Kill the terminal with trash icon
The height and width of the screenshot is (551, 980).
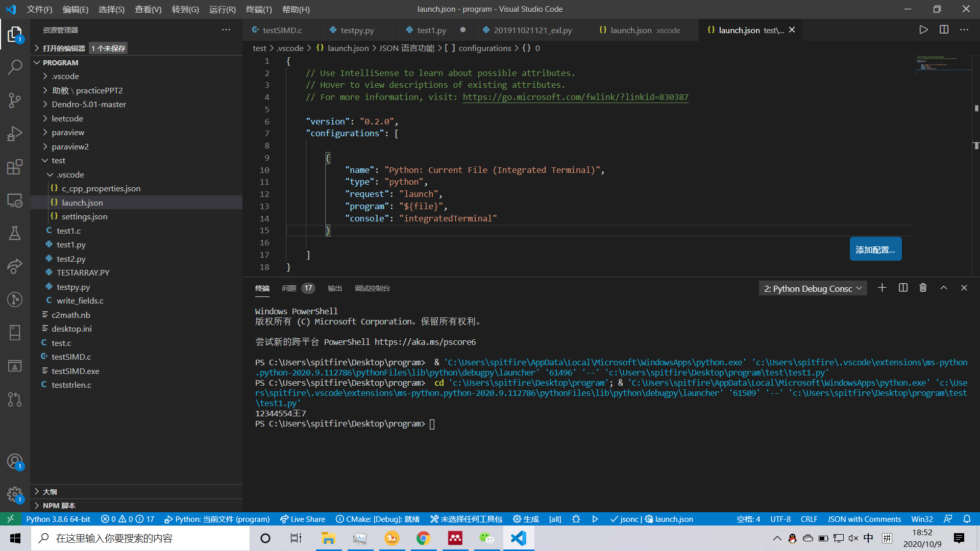[923, 288]
